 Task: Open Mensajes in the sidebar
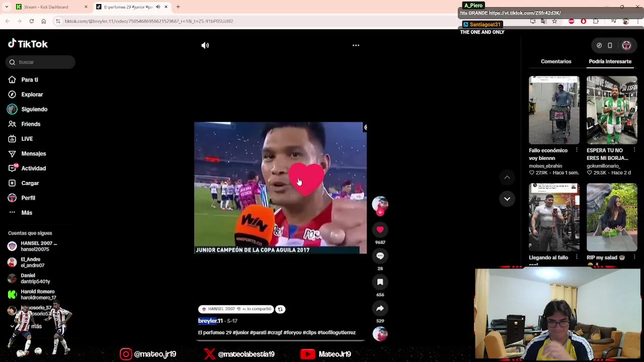(27, 154)
